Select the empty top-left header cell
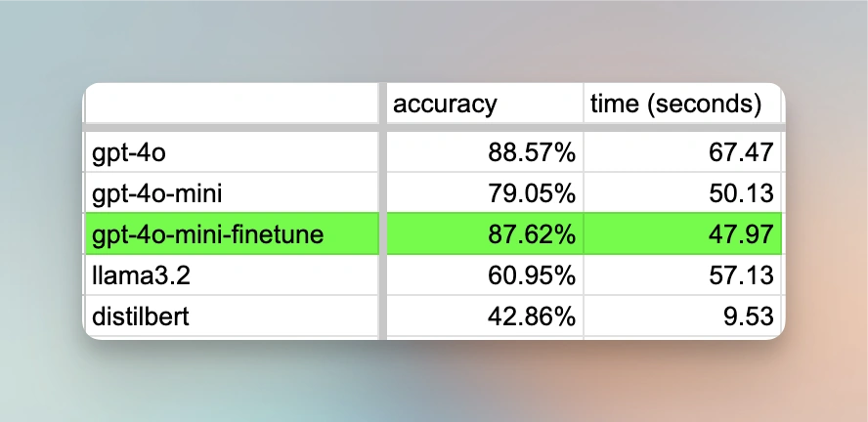 tap(231, 104)
